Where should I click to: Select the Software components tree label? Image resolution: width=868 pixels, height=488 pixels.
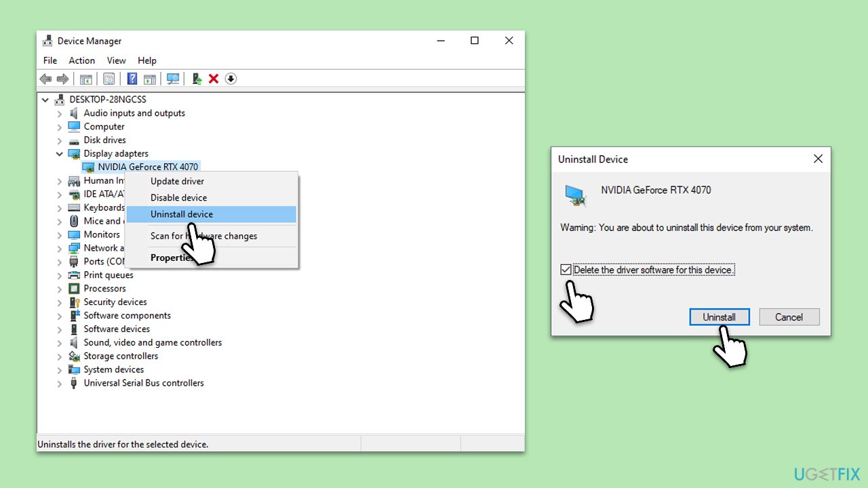127,316
